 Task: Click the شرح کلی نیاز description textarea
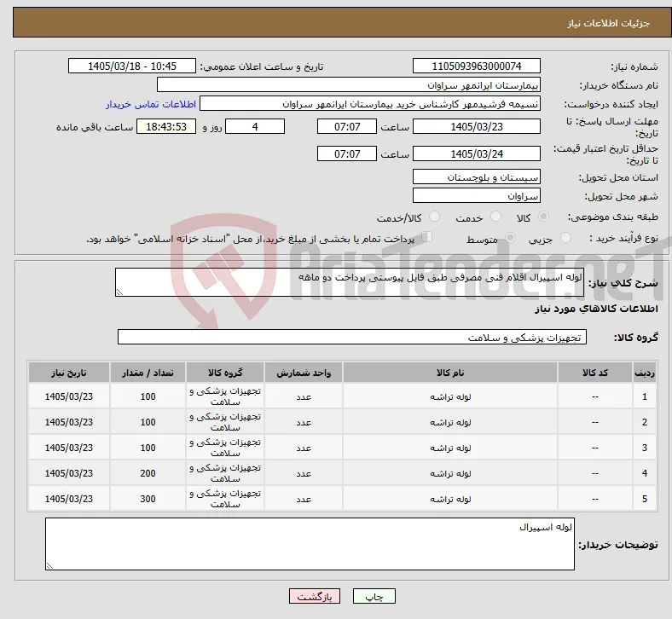pos(350,282)
